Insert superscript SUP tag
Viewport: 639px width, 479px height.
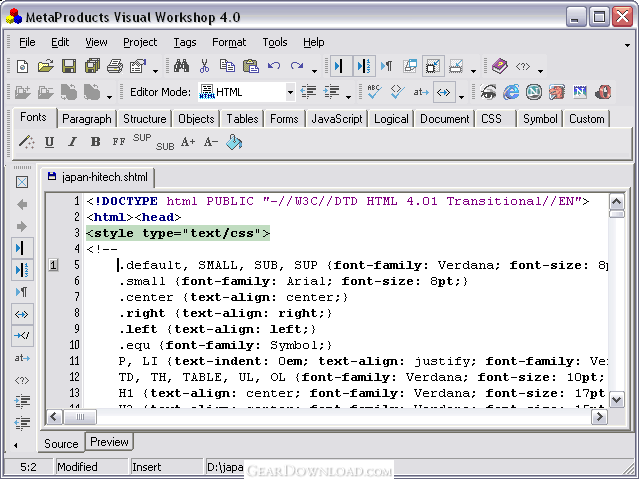tap(142, 138)
